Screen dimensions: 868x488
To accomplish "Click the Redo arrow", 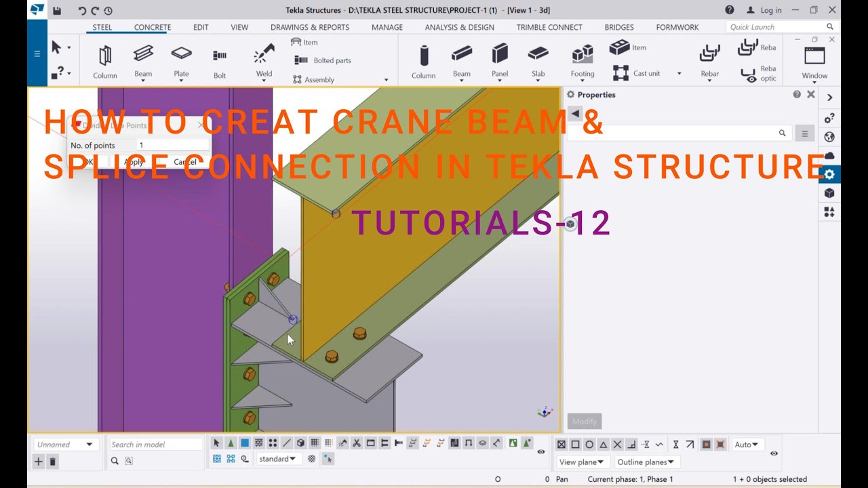I will 95,10.
